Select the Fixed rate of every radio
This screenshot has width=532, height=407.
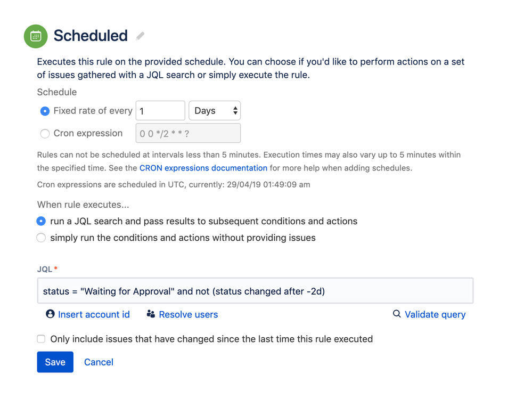pos(45,111)
